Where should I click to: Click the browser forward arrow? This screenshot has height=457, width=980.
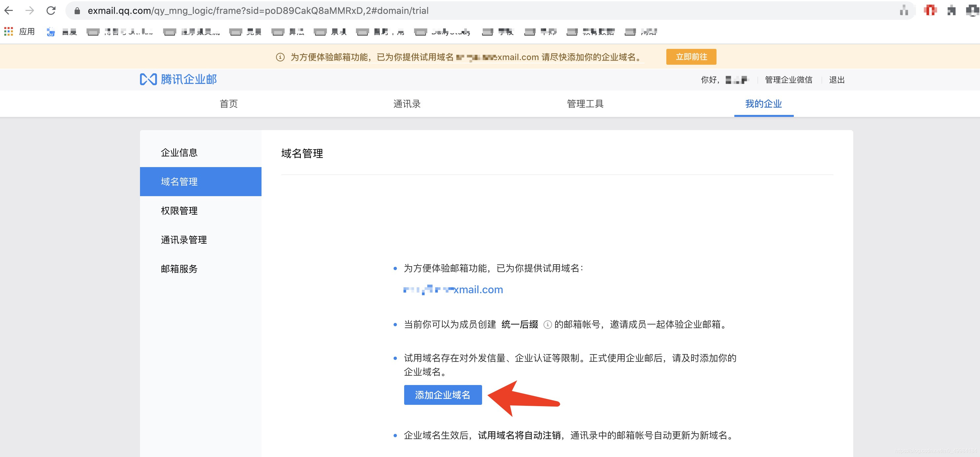pyautogui.click(x=30, y=11)
